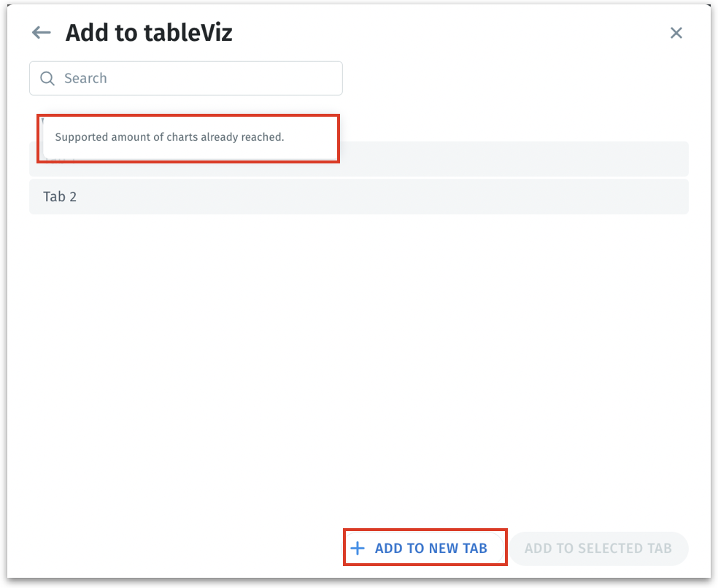Select the first tab row behind the tooltip

(511, 158)
